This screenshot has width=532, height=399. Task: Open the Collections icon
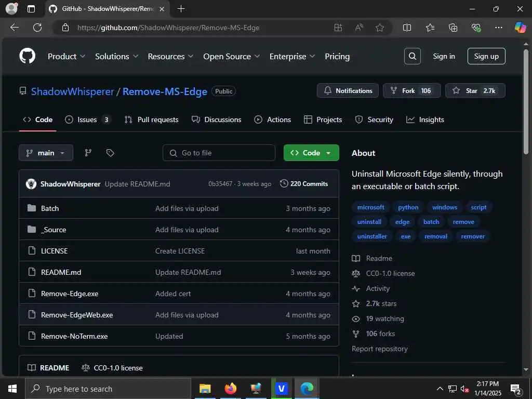[x=453, y=28]
